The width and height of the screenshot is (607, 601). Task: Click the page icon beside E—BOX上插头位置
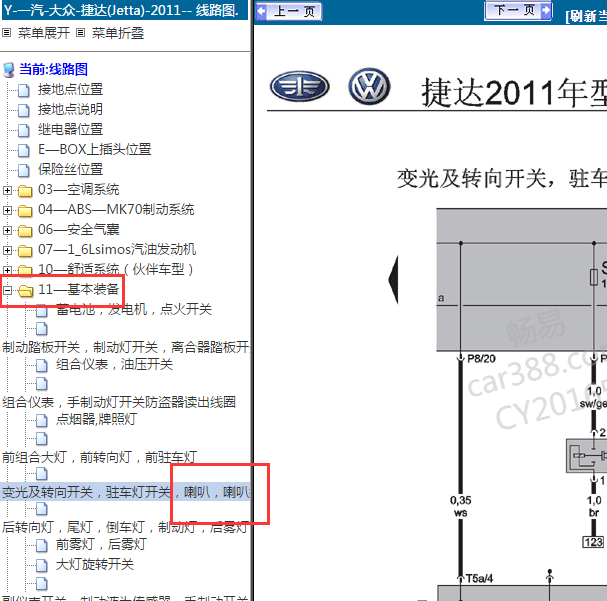point(24,150)
